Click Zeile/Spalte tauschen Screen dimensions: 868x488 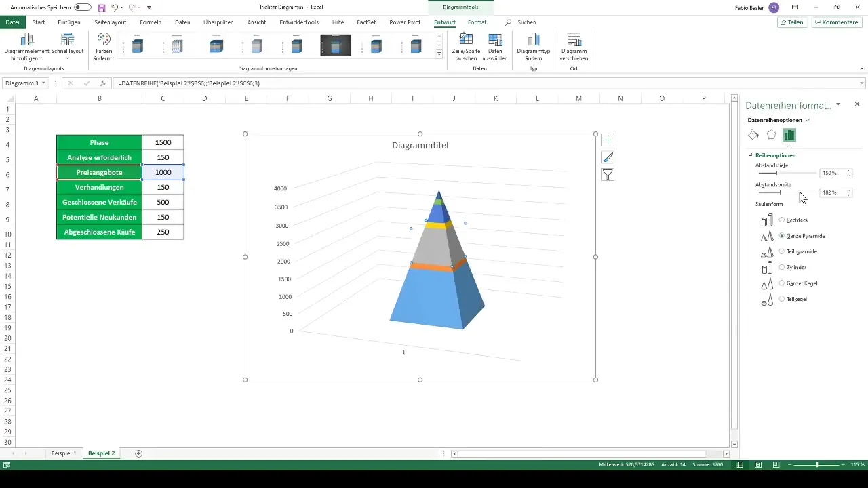(466, 47)
